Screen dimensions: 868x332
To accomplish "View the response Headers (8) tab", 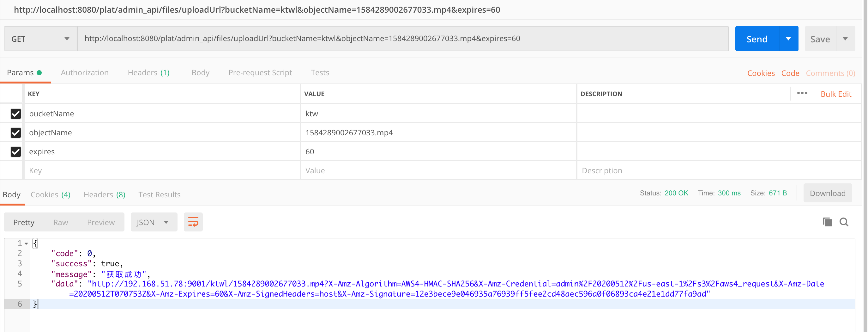I will click(x=104, y=194).
